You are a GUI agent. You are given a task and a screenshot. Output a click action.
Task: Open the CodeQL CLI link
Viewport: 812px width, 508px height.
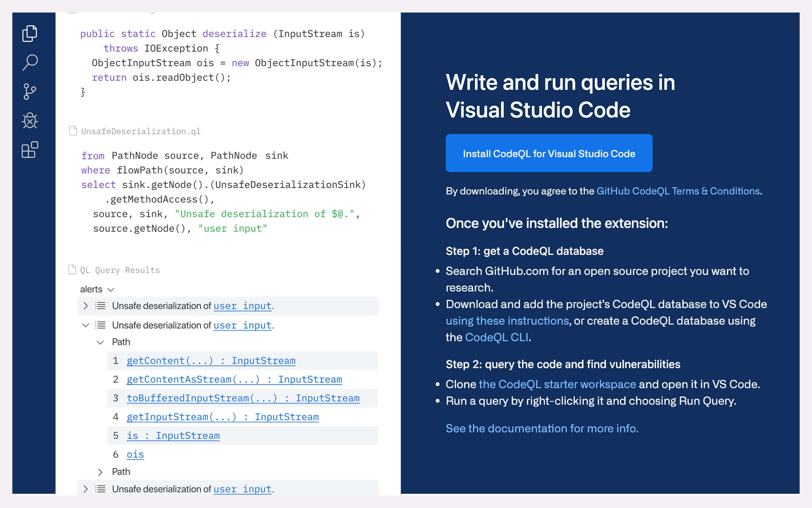(497, 337)
